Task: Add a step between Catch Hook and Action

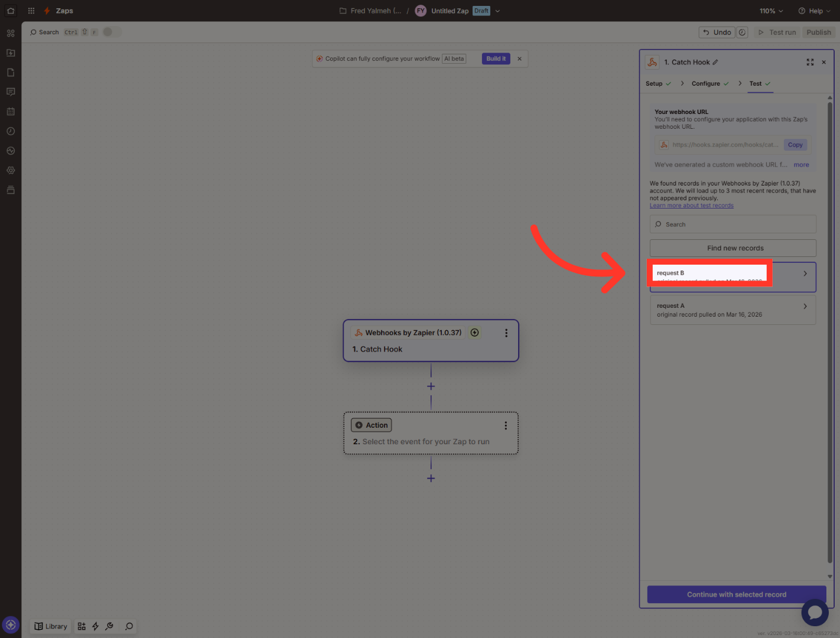Action: click(431, 386)
